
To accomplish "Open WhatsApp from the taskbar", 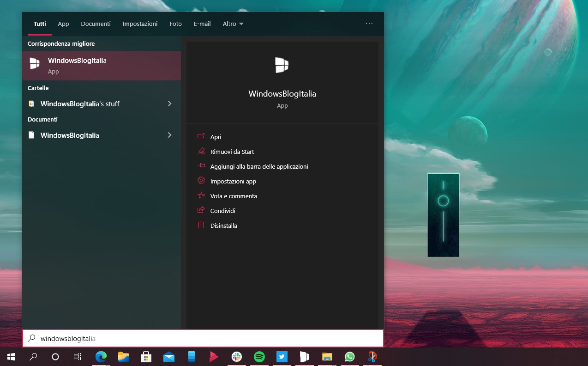I will pos(350,356).
